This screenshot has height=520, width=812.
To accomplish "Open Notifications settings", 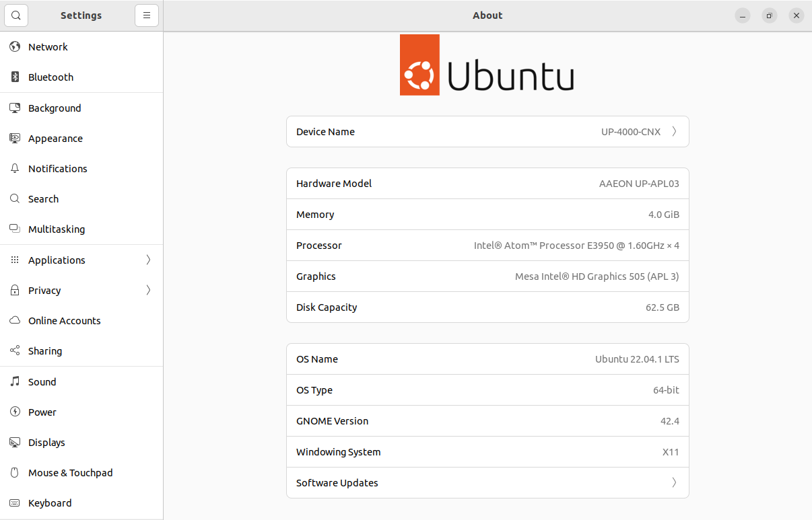I will coord(81,169).
